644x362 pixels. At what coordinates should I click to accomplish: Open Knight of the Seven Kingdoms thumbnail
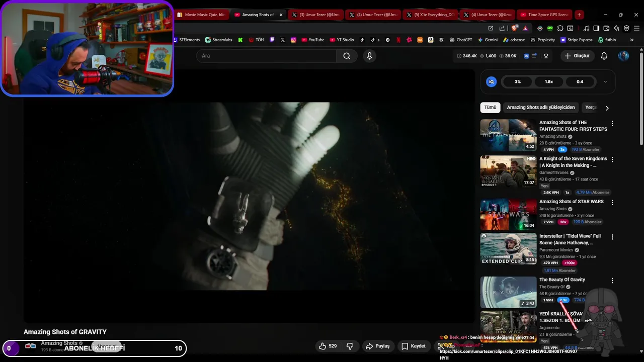click(x=508, y=171)
